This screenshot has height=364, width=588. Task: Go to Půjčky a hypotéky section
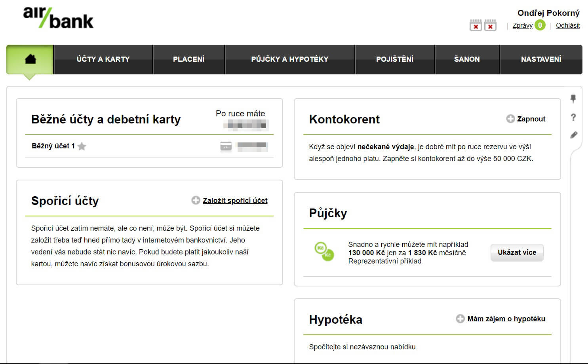pyautogui.click(x=289, y=59)
